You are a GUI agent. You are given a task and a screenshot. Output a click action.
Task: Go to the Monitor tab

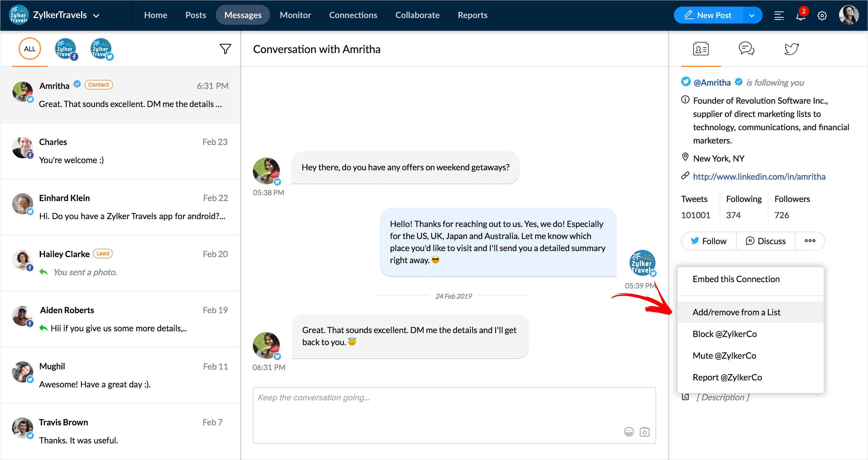coord(295,15)
